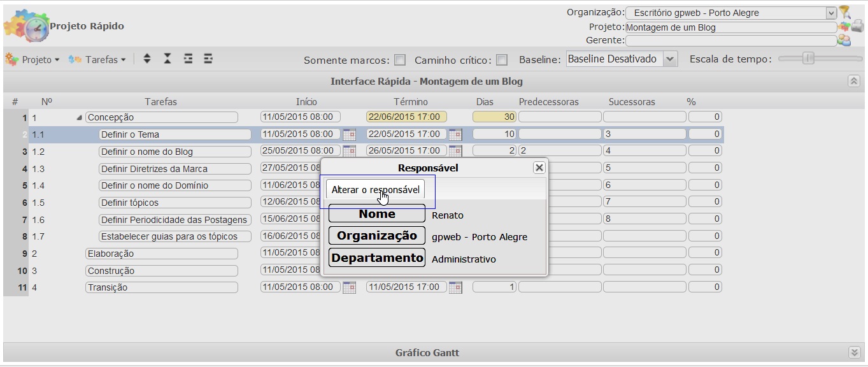Collapse the Concepção task tree
868x367 pixels.
[x=80, y=118]
